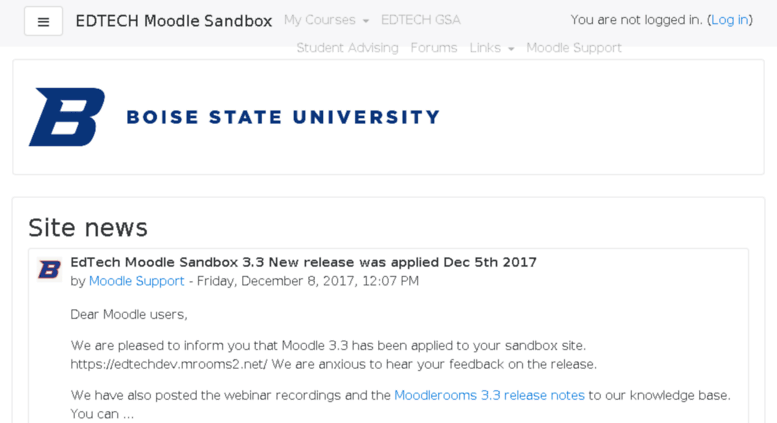The image size is (777, 423).
Task: Click the Site news heading
Action: coord(88,228)
